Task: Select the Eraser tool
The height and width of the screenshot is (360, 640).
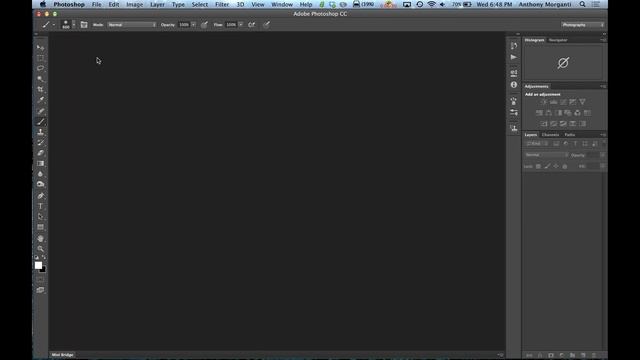Action: coord(40,153)
